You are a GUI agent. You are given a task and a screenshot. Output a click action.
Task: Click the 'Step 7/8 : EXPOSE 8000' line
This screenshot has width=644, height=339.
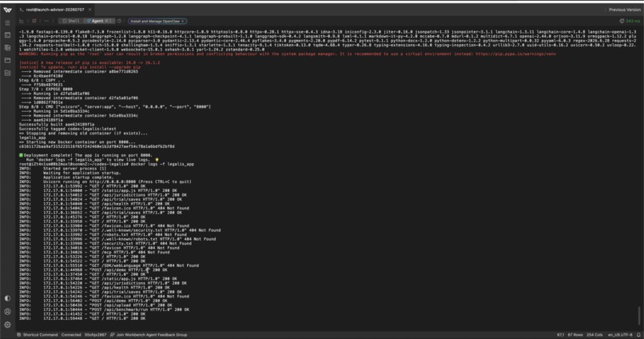tap(46, 90)
